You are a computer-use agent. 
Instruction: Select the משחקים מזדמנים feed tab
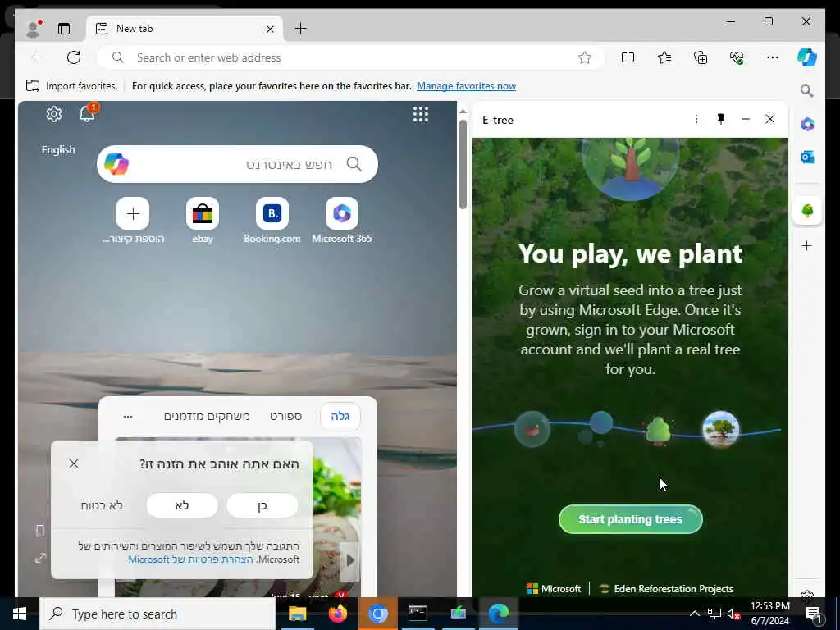207,416
